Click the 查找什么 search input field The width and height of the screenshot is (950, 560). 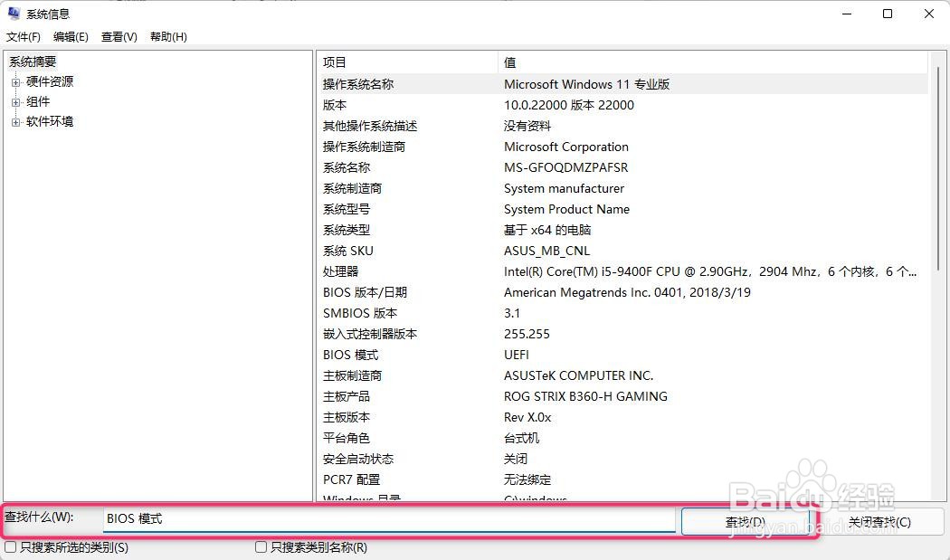click(389, 518)
